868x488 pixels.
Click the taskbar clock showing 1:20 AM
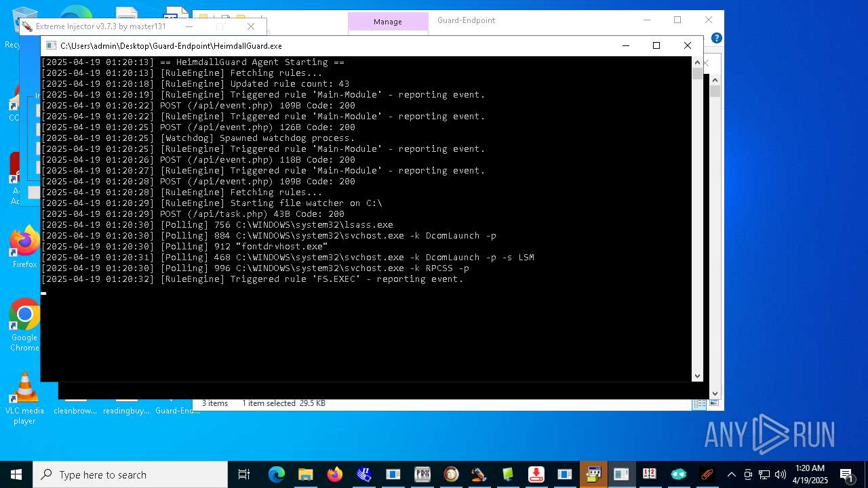tap(810, 474)
